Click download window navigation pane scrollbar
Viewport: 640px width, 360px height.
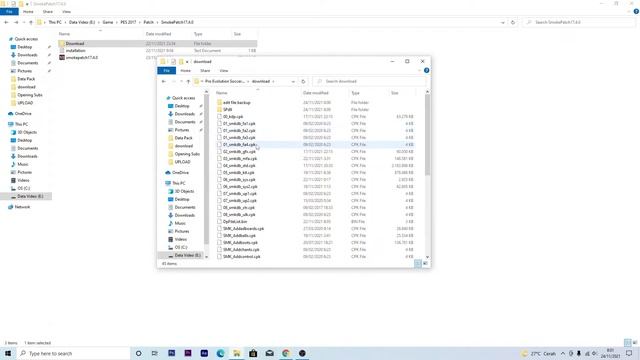[x=206, y=169]
